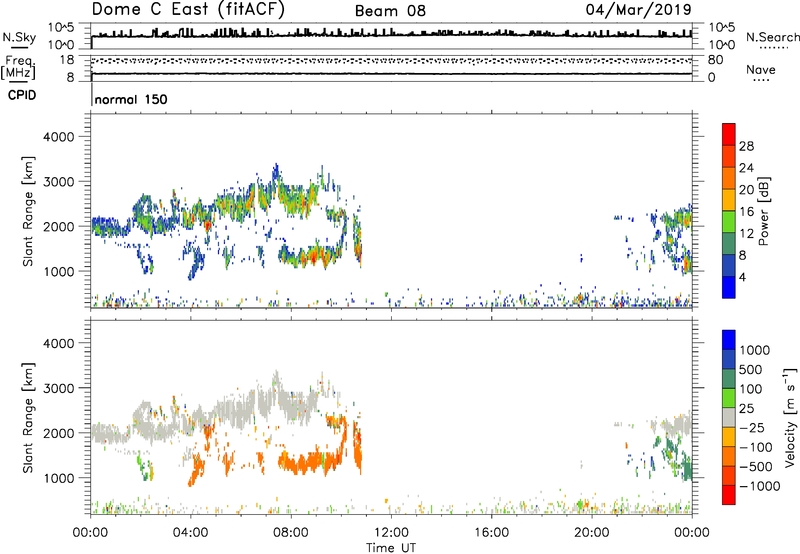Click the 'Beam 08' label
This screenshot has height=554, width=800.
(390, 11)
